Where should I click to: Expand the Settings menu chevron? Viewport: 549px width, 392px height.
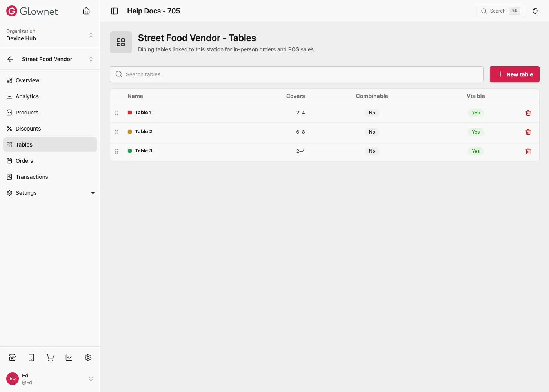[93, 193]
